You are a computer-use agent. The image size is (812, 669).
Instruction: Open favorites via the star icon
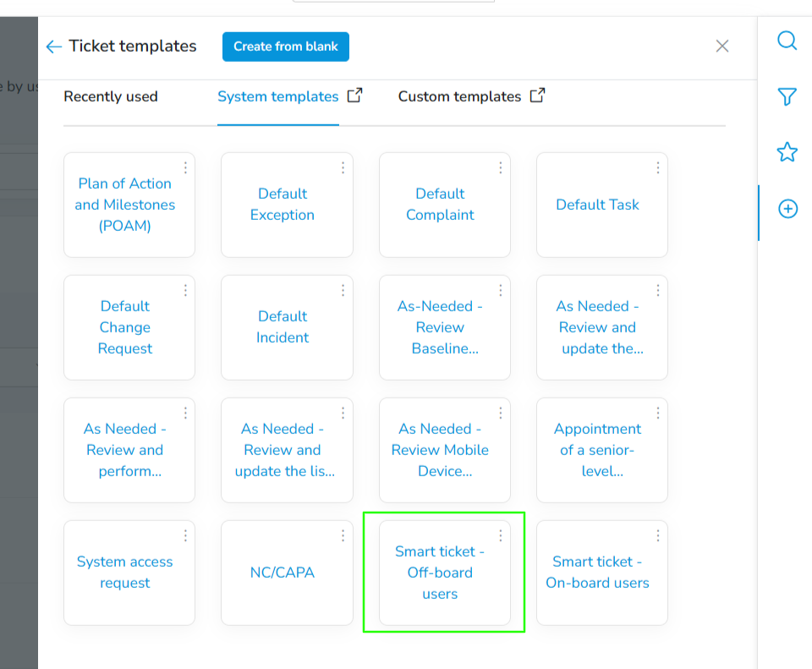click(787, 152)
